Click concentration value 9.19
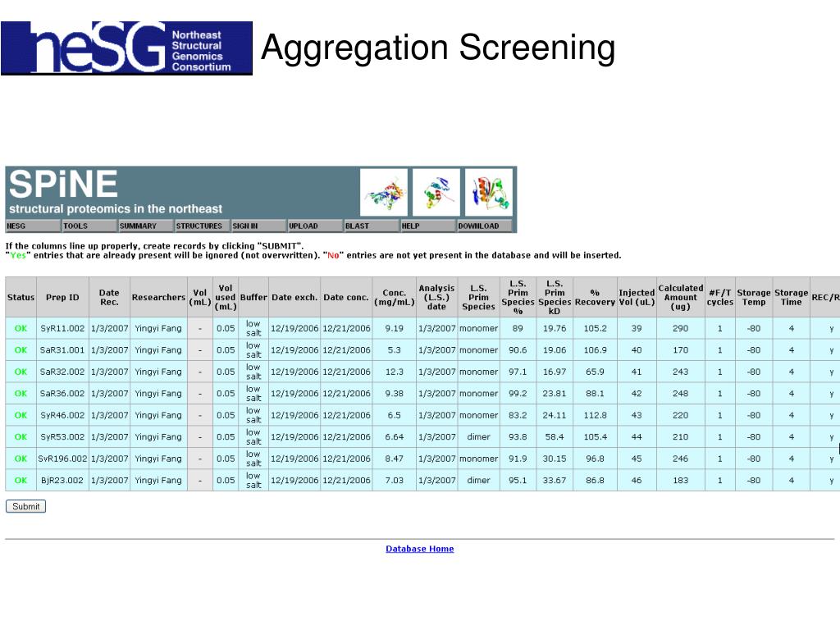The image size is (840, 630). (x=395, y=328)
